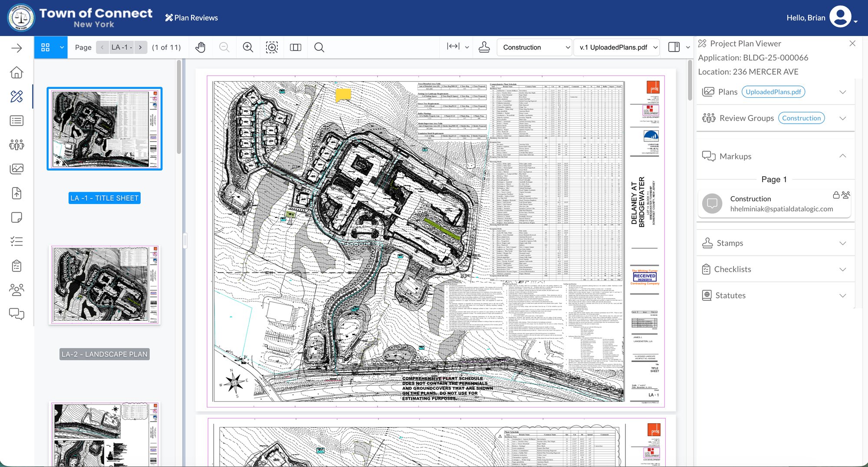The width and height of the screenshot is (868, 467).
Task: Go to Home in the left sidebar
Action: click(16, 72)
